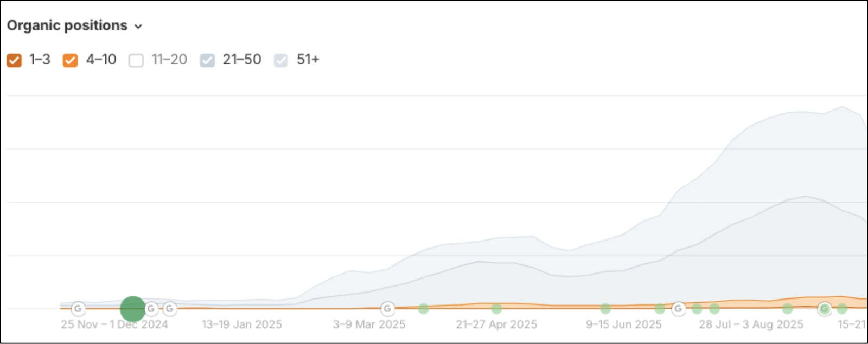Click the Organic positions heading
The height and width of the screenshot is (344, 868).
(x=67, y=25)
